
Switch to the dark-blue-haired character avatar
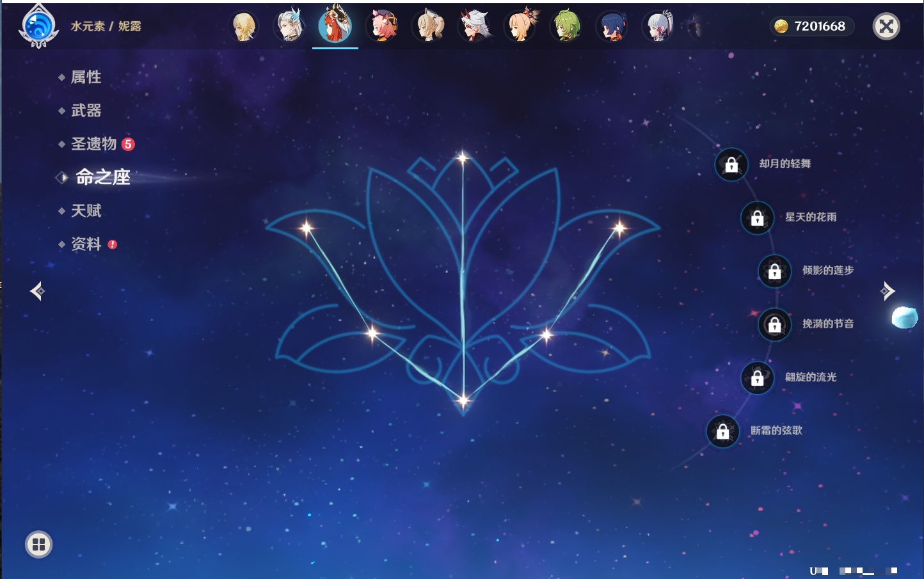(x=612, y=26)
